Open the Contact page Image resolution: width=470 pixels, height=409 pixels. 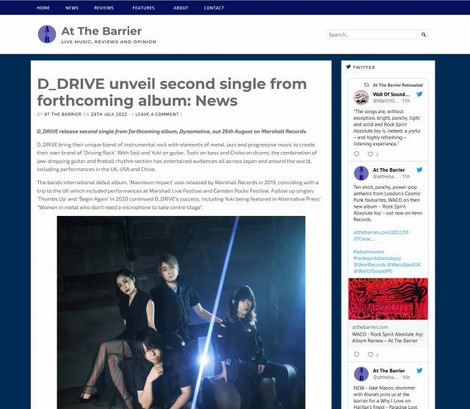[x=214, y=8]
